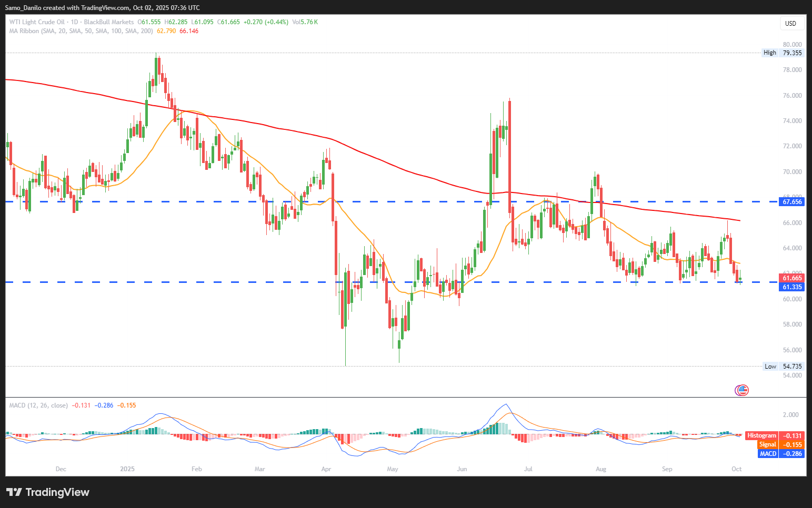Click the 67.656 resistance line price label
This screenshot has height=508, width=812.
[x=792, y=202]
